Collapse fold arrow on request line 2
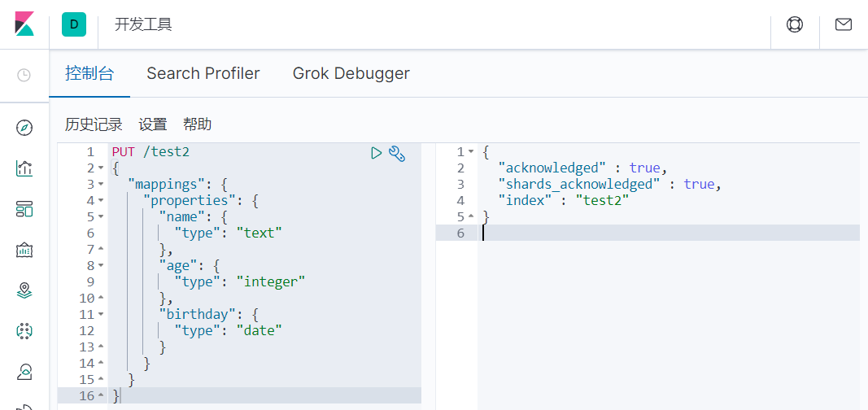 (x=101, y=168)
